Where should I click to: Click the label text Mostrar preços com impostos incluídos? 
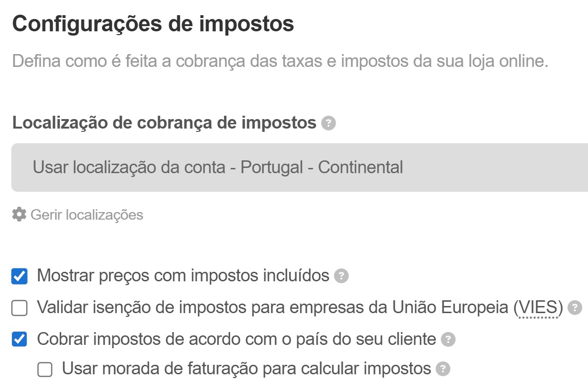tap(183, 276)
